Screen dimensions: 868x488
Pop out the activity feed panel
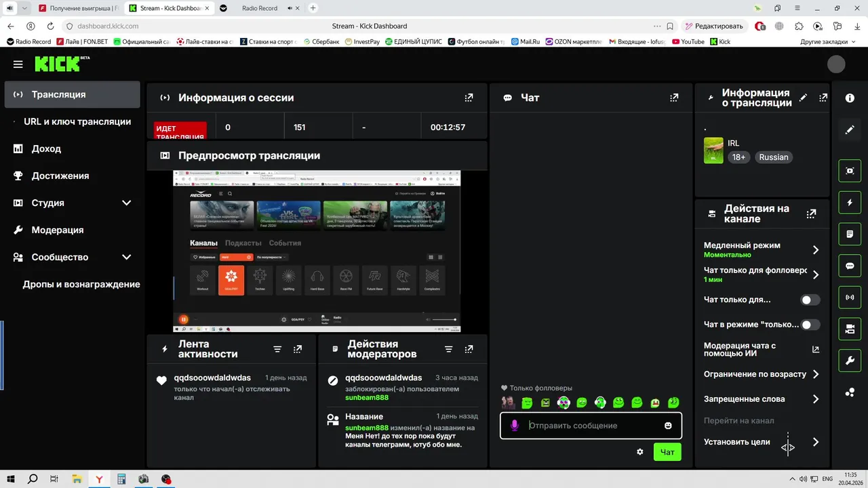pos(297,349)
